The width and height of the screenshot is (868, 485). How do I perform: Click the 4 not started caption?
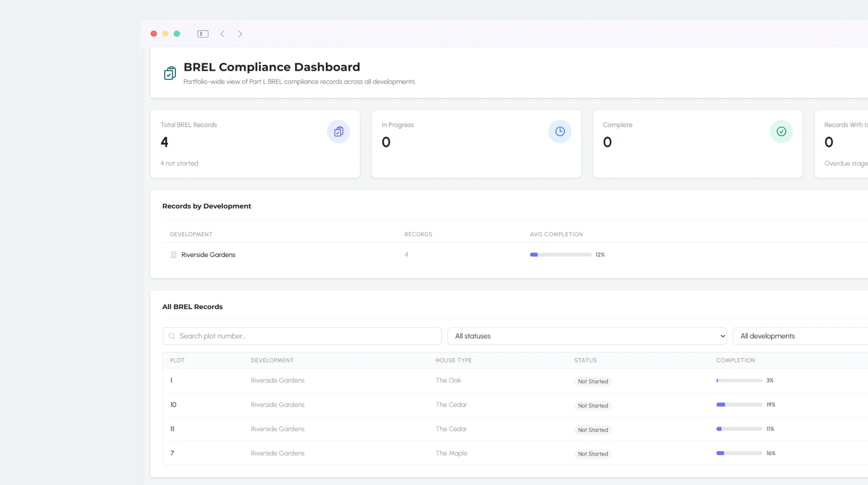179,164
